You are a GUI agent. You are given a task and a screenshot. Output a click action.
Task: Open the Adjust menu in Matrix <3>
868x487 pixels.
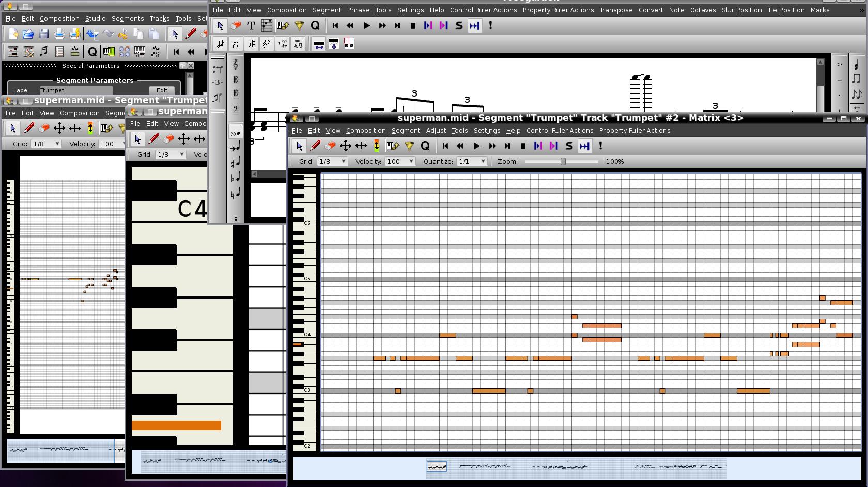(x=436, y=131)
